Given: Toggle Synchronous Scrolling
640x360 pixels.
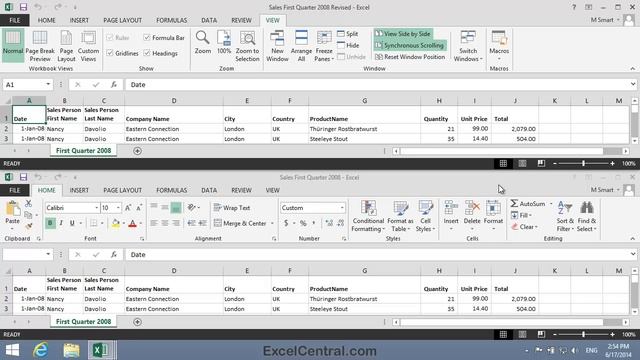Looking at the screenshot, I should pos(409,45).
